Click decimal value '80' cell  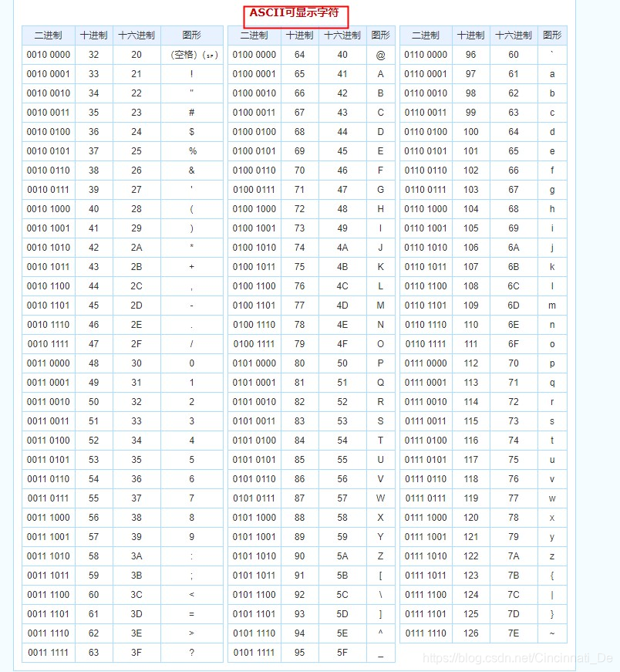tap(299, 363)
